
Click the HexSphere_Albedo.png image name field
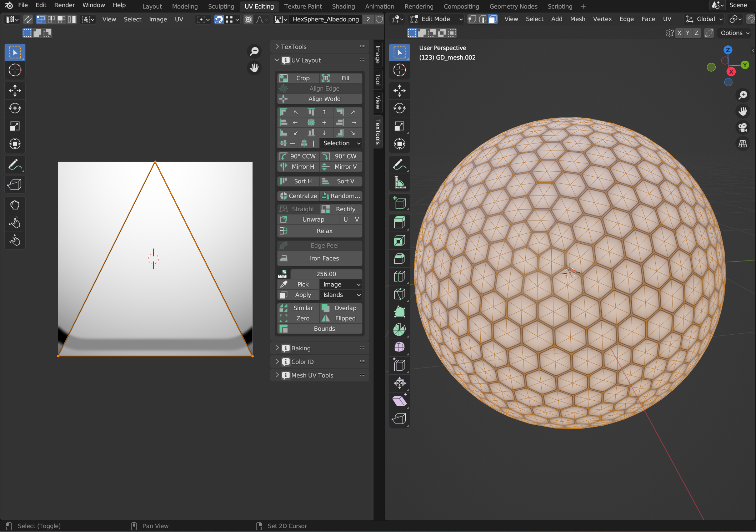(325, 19)
